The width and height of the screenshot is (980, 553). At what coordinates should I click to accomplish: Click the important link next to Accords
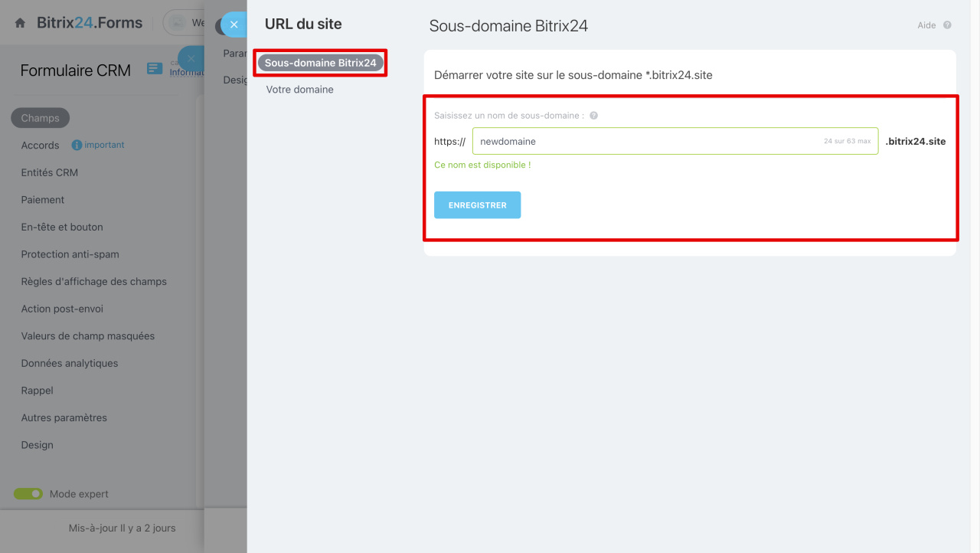(x=104, y=145)
